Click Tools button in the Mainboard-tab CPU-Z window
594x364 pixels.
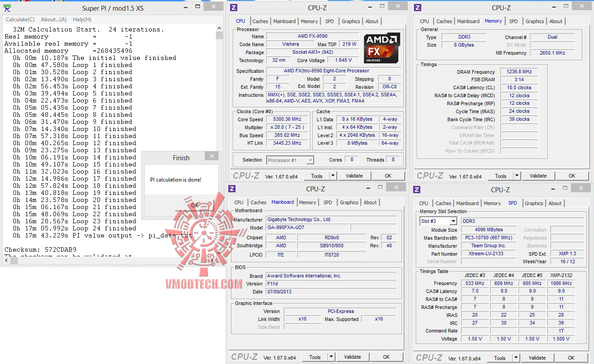[315, 357]
